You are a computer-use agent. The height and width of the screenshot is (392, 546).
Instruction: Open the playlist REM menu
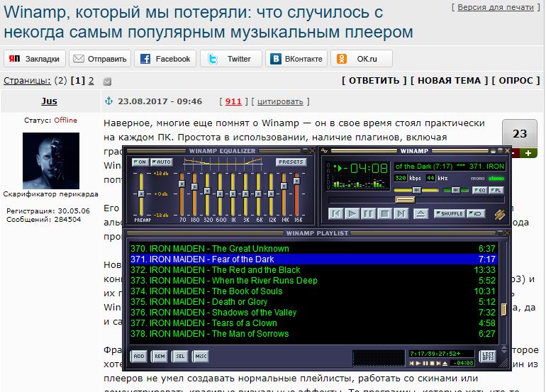160,356
